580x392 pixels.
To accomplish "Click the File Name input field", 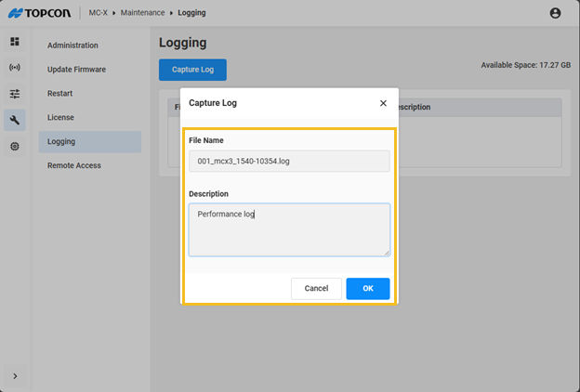I will pyautogui.click(x=289, y=161).
